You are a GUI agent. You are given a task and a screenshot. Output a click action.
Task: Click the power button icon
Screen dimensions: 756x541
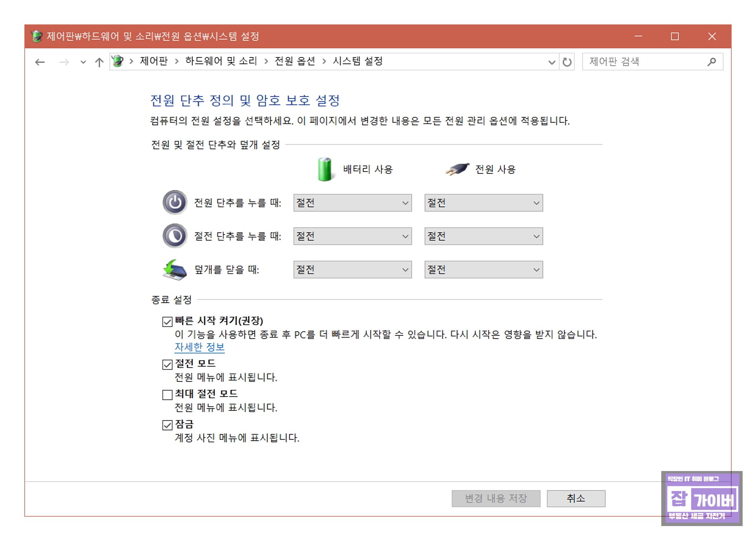[174, 203]
